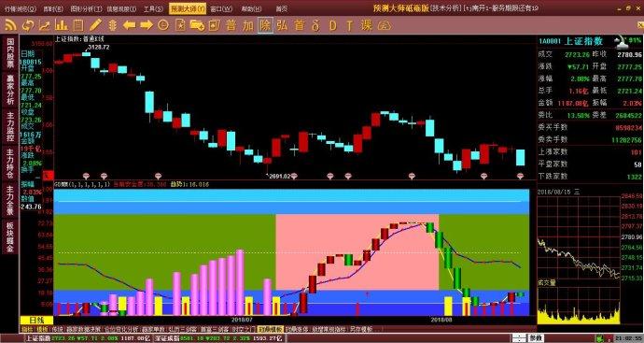
Task: Switch to the 模板 bottom tab
Action: click(x=42, y=329)
